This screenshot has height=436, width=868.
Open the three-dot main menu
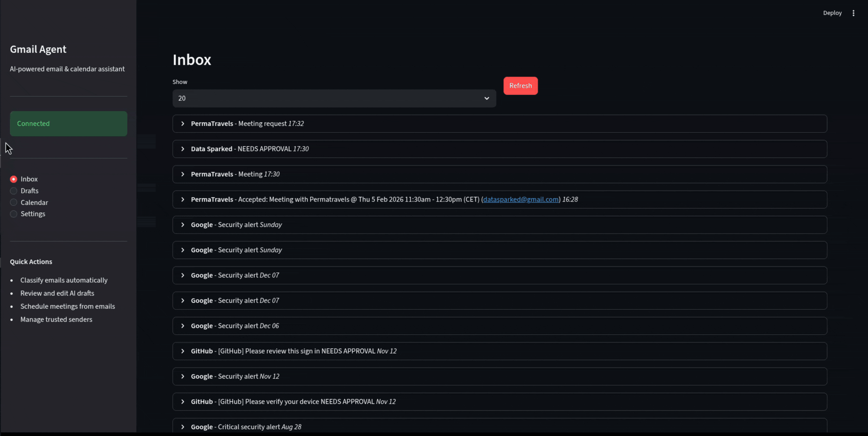[853, 13]
